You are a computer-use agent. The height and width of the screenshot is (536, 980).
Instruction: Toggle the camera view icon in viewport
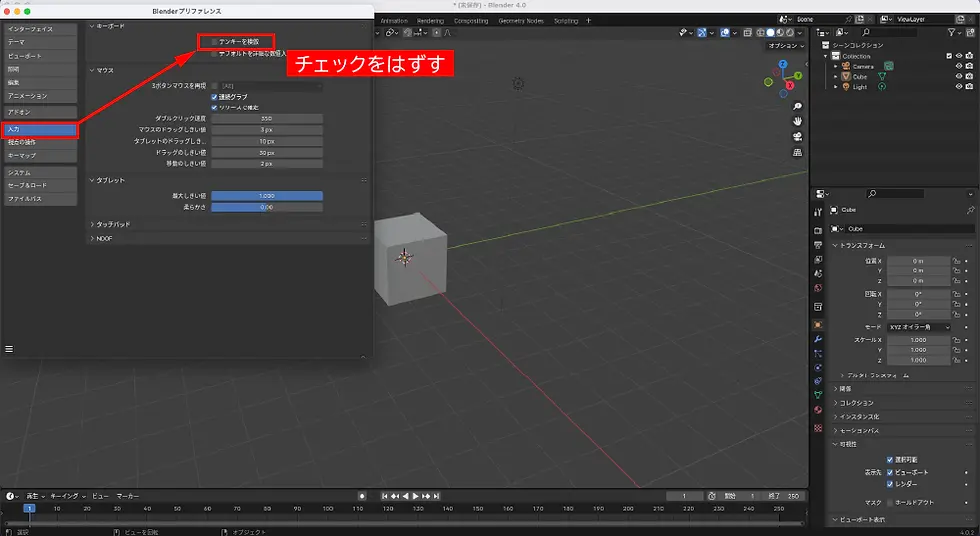pyautogui.click(x=797, y=137)
